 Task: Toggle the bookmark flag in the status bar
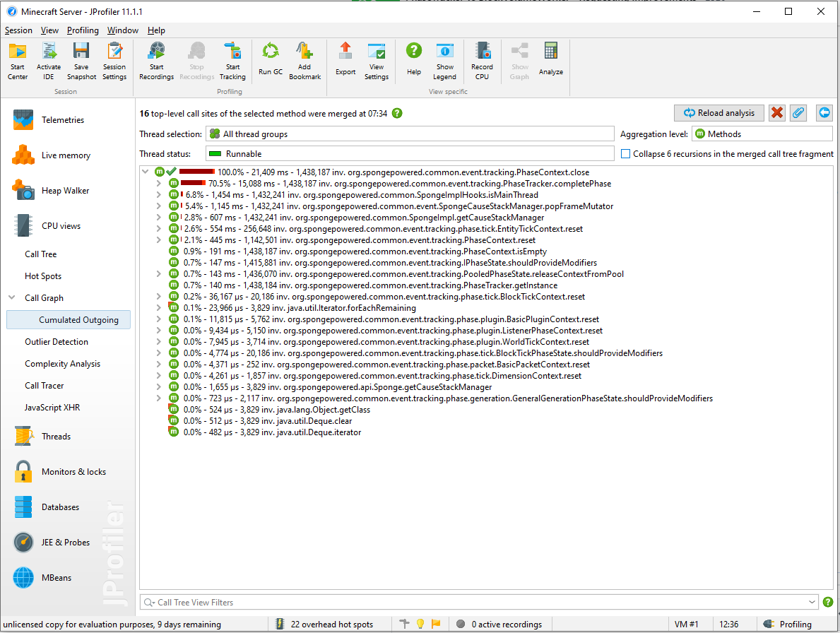[x=436, y=624]
